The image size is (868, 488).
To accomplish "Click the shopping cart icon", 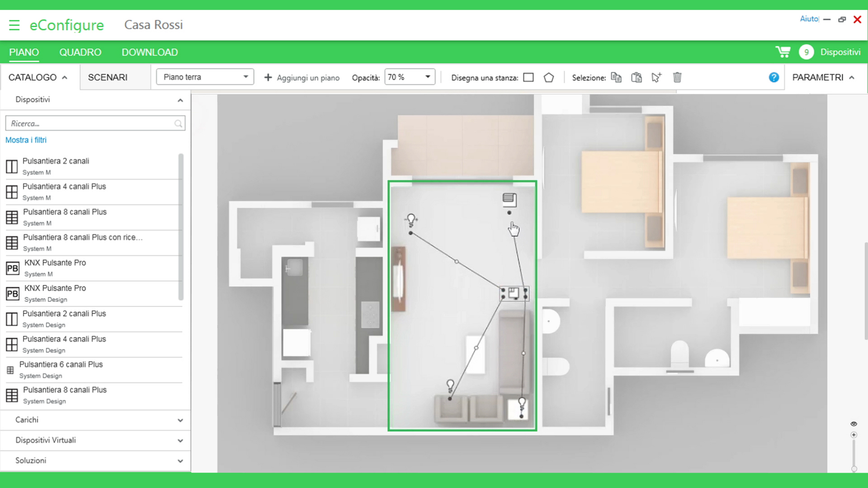I will coord(783,52).
